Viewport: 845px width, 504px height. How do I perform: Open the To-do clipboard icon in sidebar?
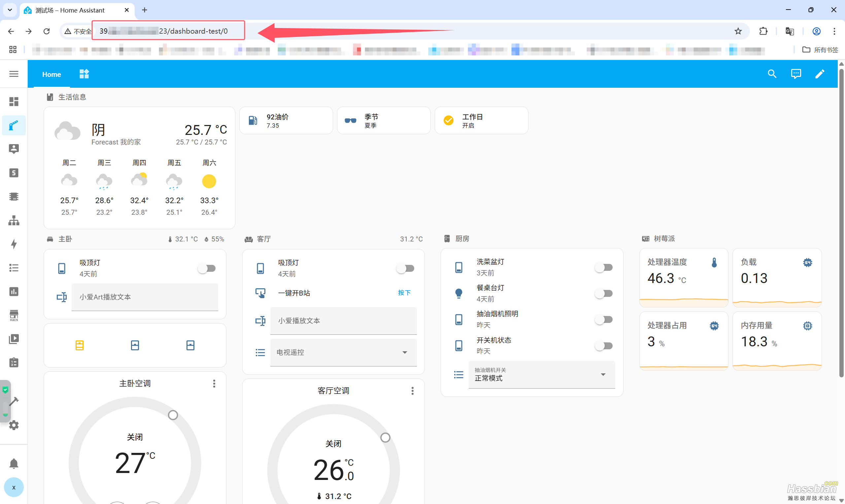[14, 363]
